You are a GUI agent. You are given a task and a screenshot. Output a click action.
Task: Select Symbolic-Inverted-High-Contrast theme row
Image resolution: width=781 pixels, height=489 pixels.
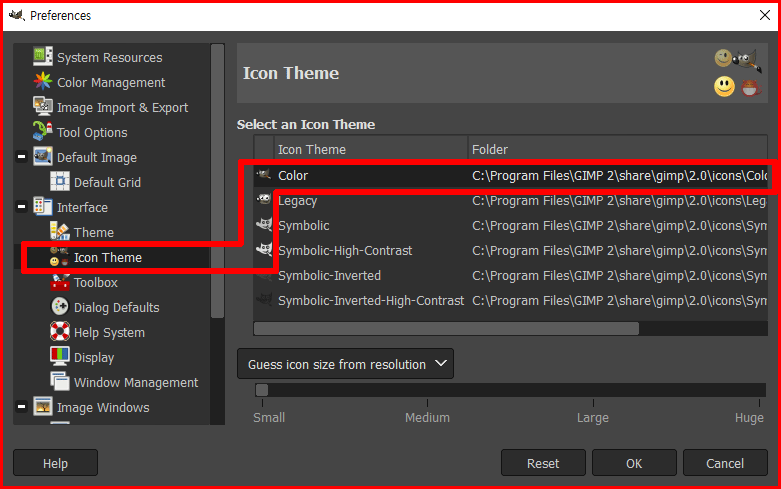pyautogui.click(x=511, y=300)
